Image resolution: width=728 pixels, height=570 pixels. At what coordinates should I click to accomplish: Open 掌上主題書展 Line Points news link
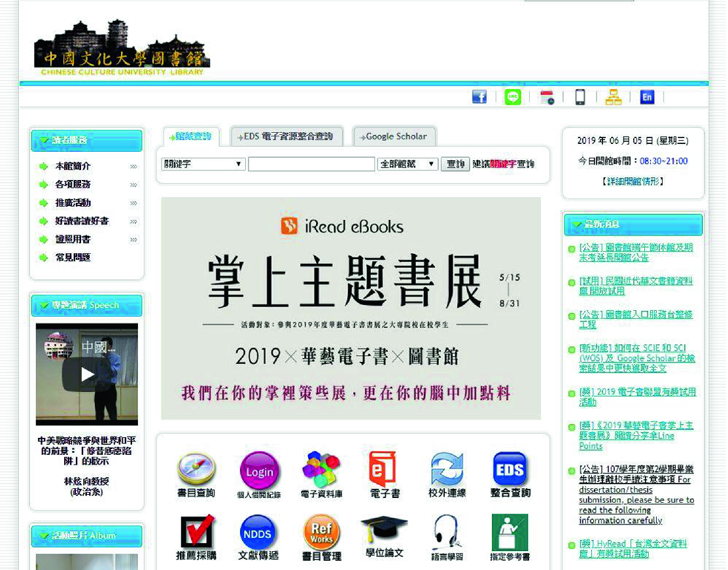click(636, 435)
